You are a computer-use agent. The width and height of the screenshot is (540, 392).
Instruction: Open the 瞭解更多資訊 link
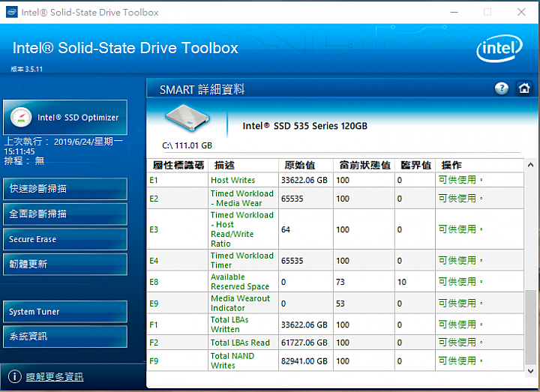(x=55, y=377)
